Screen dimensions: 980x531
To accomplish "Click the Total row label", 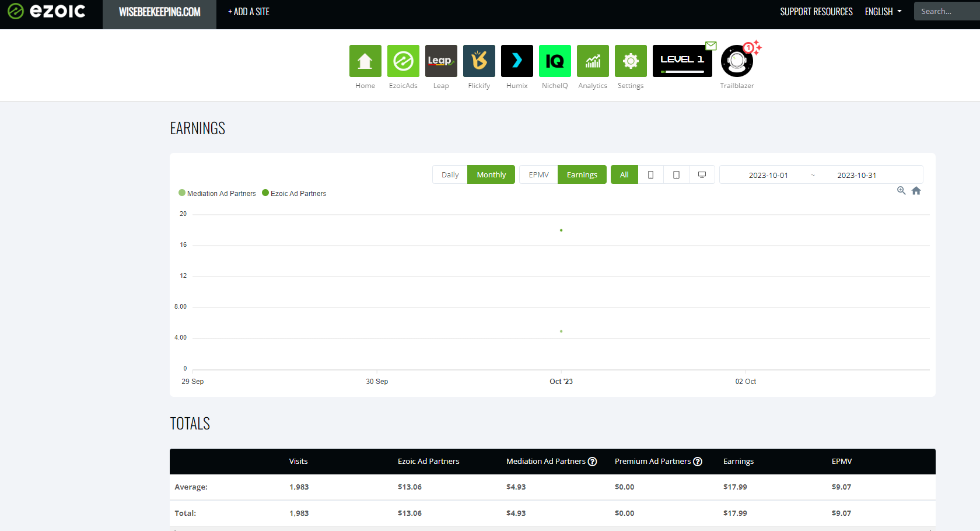I will (x=185, y=513).
